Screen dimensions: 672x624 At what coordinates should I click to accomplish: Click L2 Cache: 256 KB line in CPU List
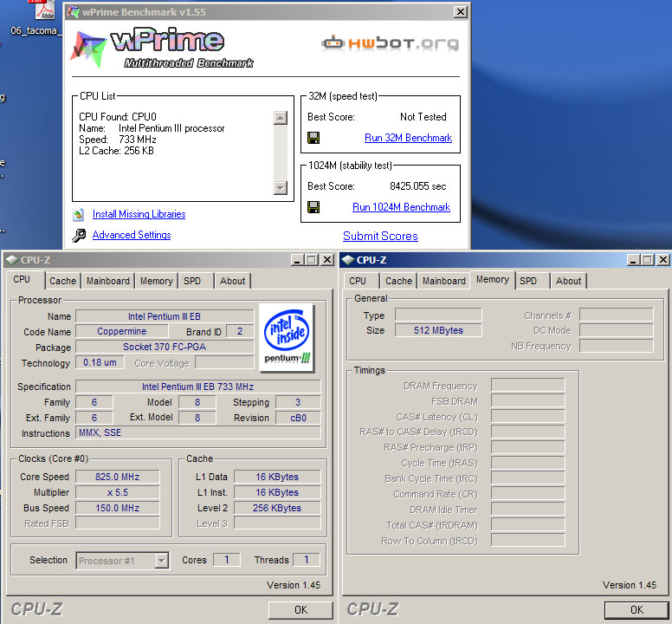coord(116,151)
